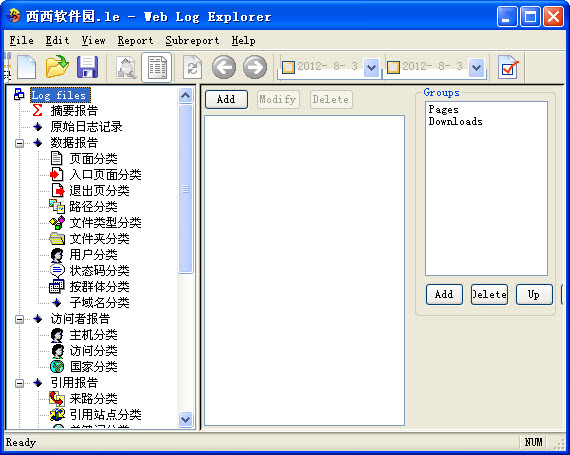This screenshot has height=455, width=570.
Task: Click the speech bubble icon of 状态码分类
Action: click(x=57, y=271)
